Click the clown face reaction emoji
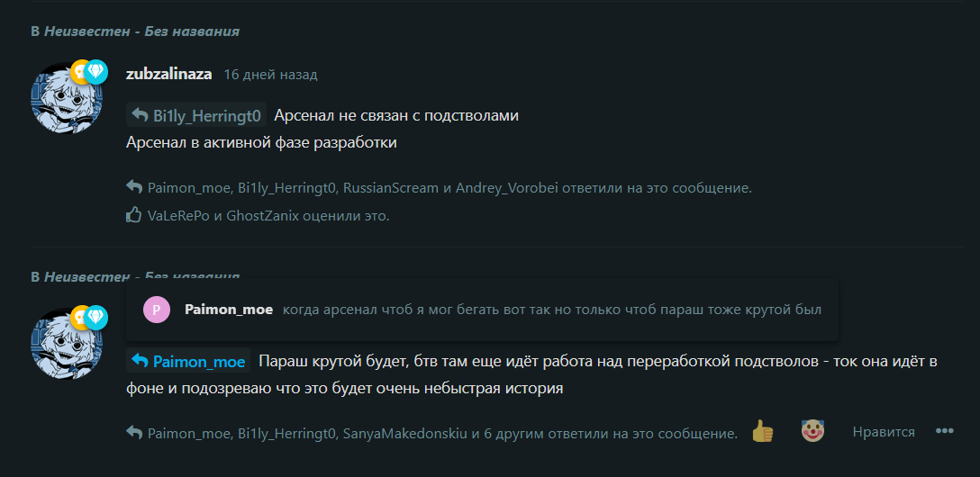The image size is (980, 477). click(812, 431)
